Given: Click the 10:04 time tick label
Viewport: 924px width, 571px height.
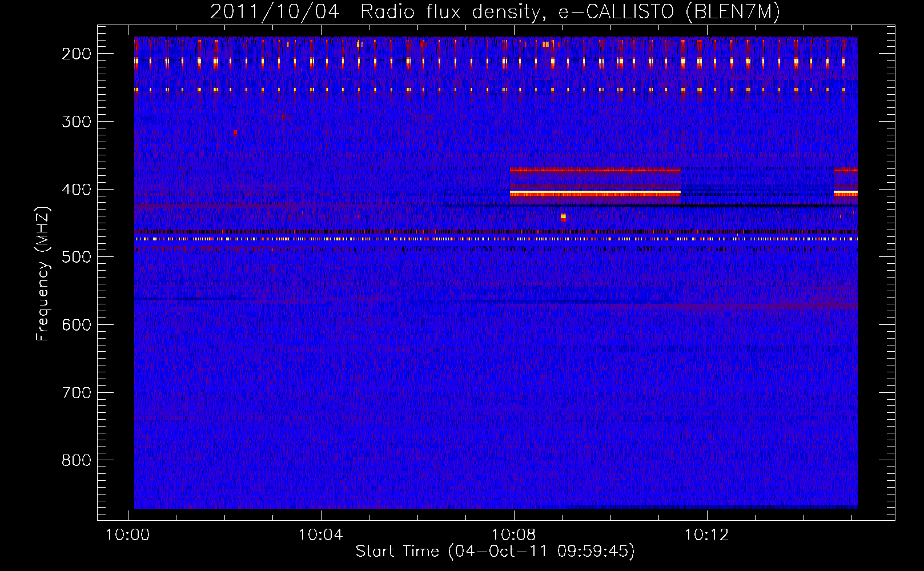Looking at the screenshot, I should click(x=321, y=535).
